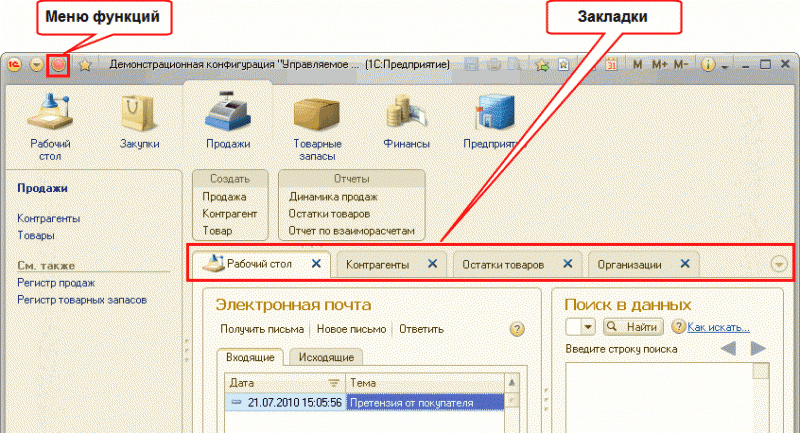Select the Исходящие mail tab
The image size is (800, 433).
point(326,357)
